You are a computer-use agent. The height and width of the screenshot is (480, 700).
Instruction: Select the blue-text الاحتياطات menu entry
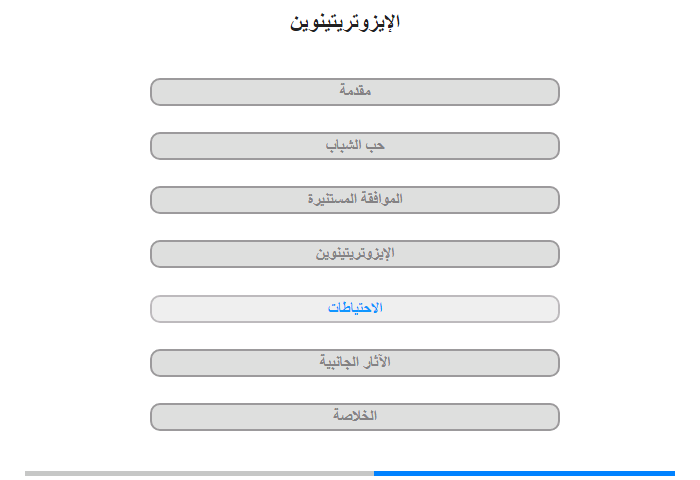355,309
